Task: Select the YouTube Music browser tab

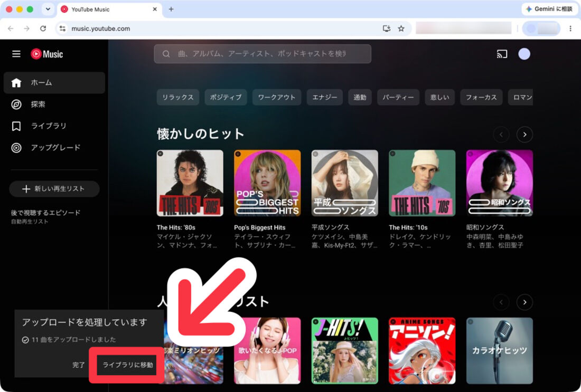Action: pos(110,9)
